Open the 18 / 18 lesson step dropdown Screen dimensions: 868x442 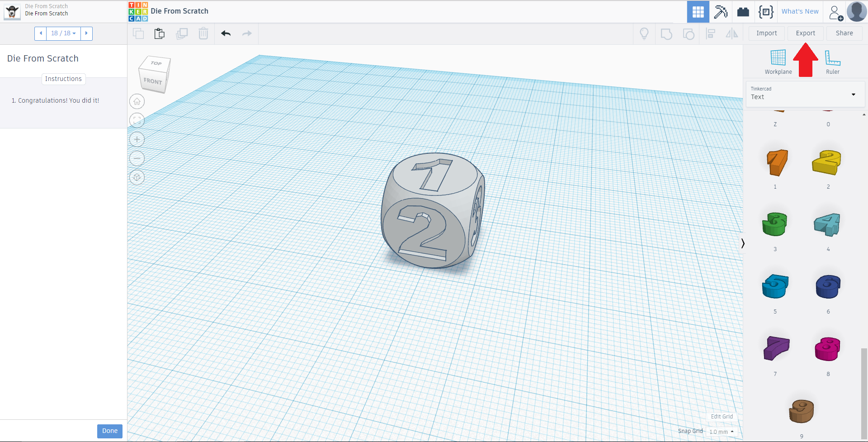(63, 33)
